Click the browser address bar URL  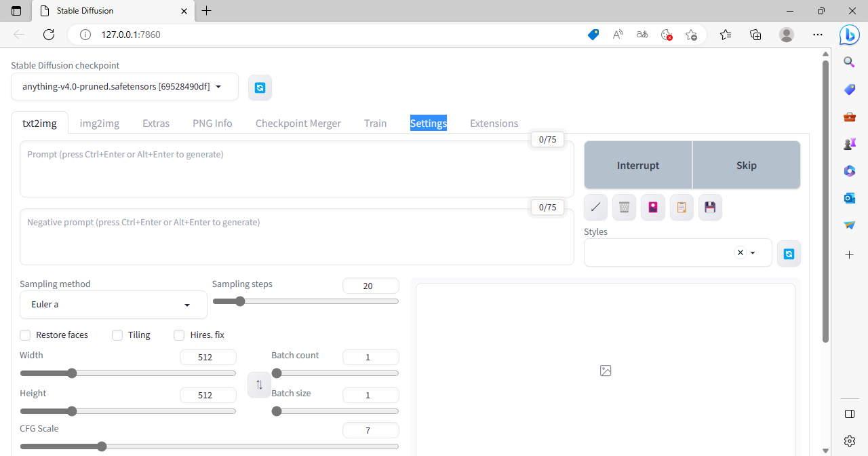(131, 35)
